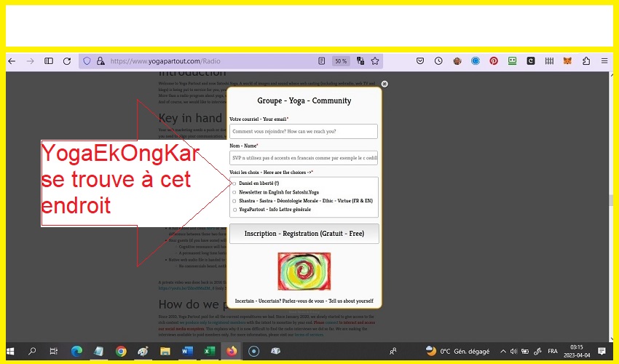Check the 'Shastra - Sastra - Déontologie Morale' option
The image size is (619, 364).
pyautogui.click(x=234, y=201)
